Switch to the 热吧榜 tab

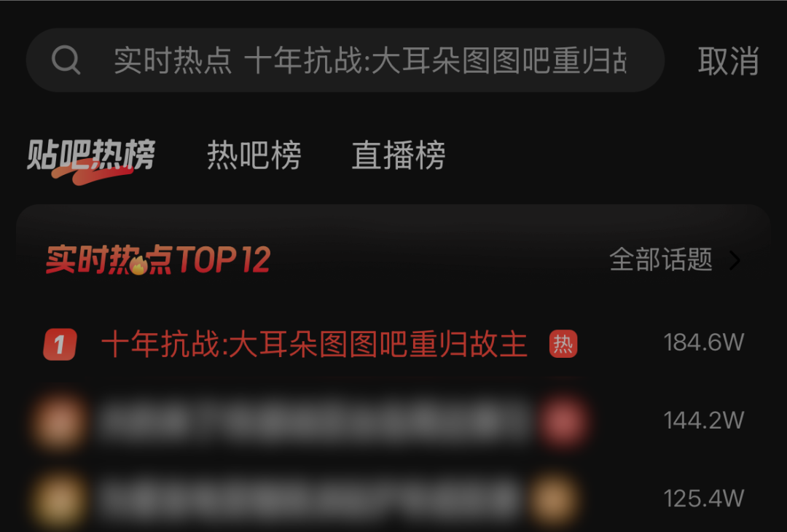(254, 154)
